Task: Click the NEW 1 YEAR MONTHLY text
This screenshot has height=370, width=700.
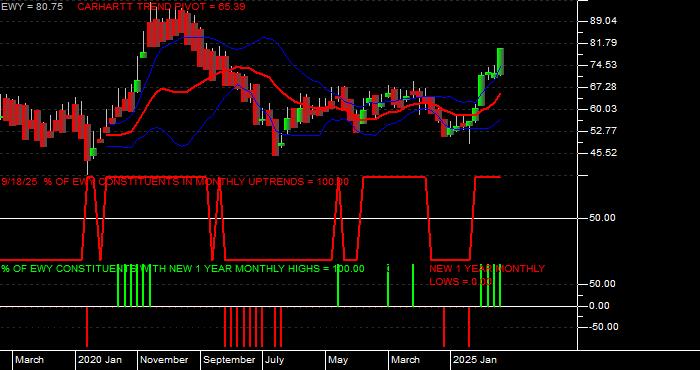Action: (x=487, y=269)
